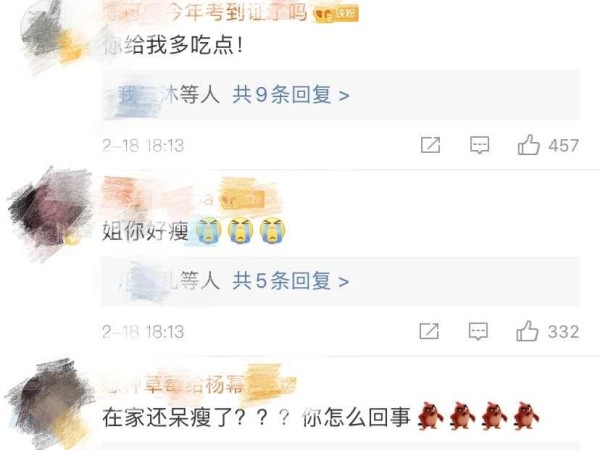This screenshot has width=600, height=450.
Task: Expand the 共9条回复 replies
Action: pyautogui.click(x=291, y=95)
